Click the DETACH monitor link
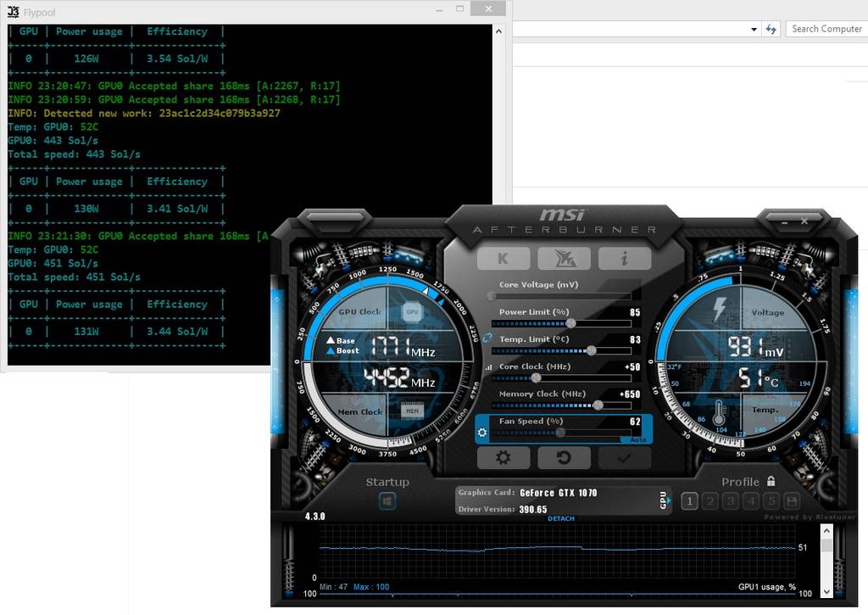This screenshot has width=868, height=615. point(560,518)
